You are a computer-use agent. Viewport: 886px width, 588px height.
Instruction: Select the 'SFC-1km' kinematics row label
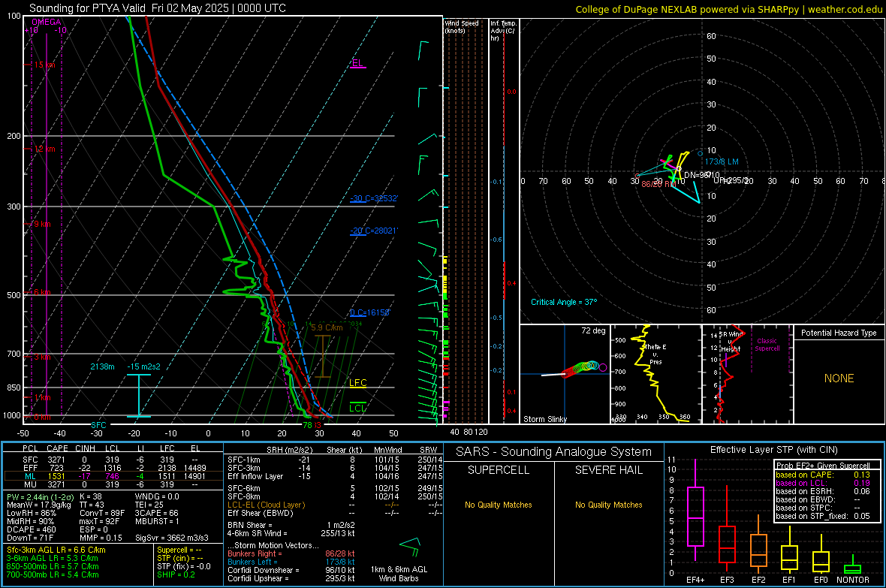coord(243,460)
